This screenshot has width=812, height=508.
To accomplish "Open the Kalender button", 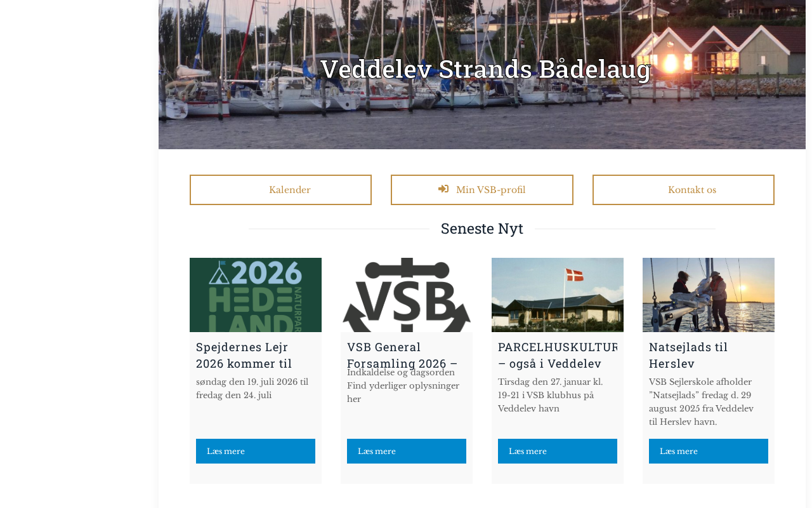I will (280, 190).
